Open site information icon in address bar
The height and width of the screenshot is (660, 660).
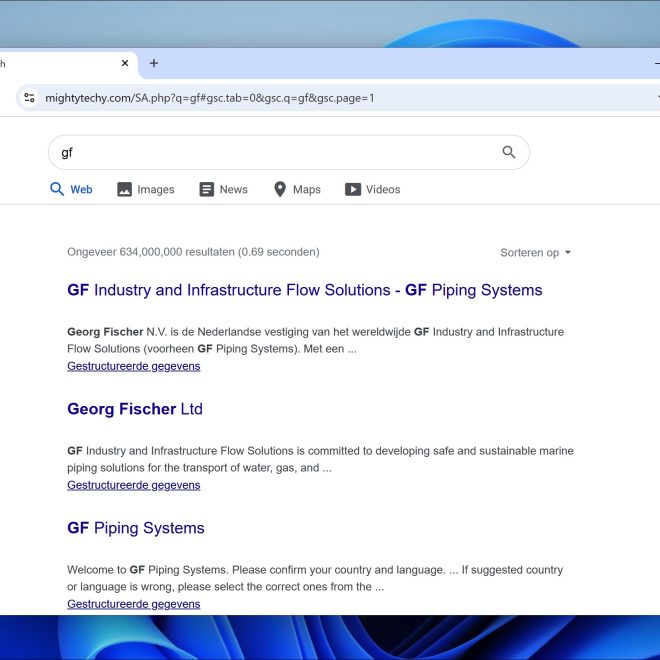[x=29, y=98]
